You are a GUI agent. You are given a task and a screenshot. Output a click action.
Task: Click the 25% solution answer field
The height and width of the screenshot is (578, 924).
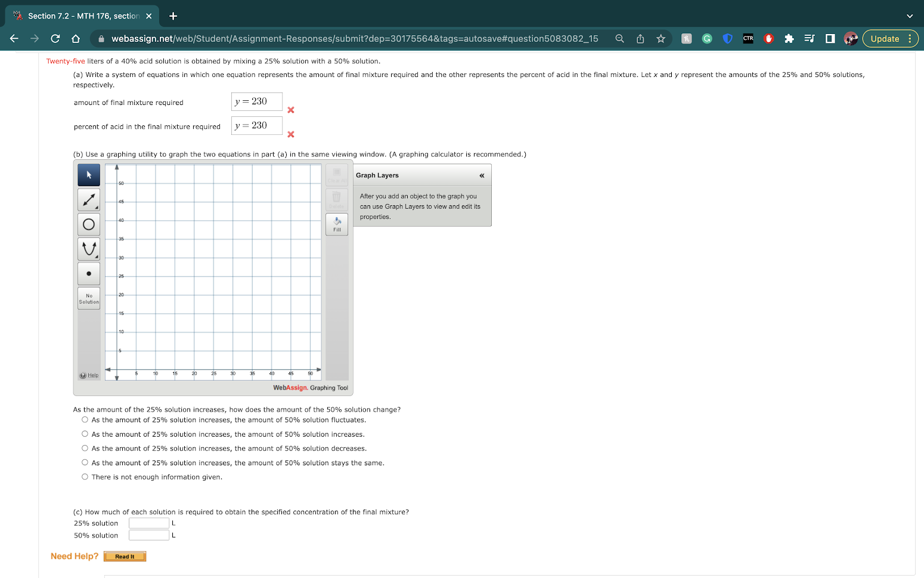pos(149,523)
